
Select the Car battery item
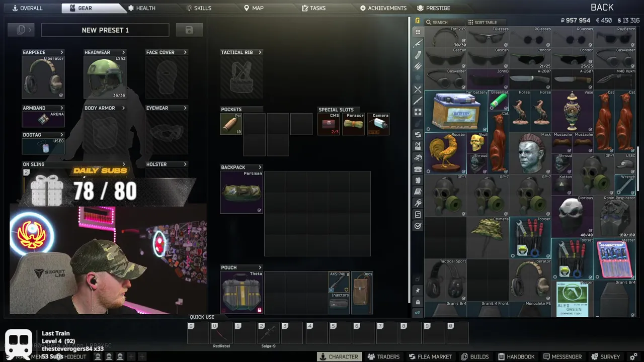(456, 111)
